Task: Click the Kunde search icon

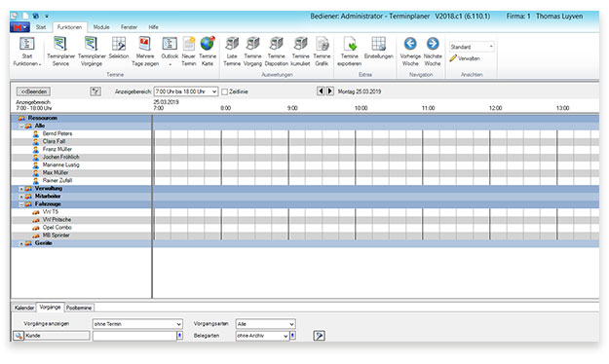Action: tap(19, 336)
